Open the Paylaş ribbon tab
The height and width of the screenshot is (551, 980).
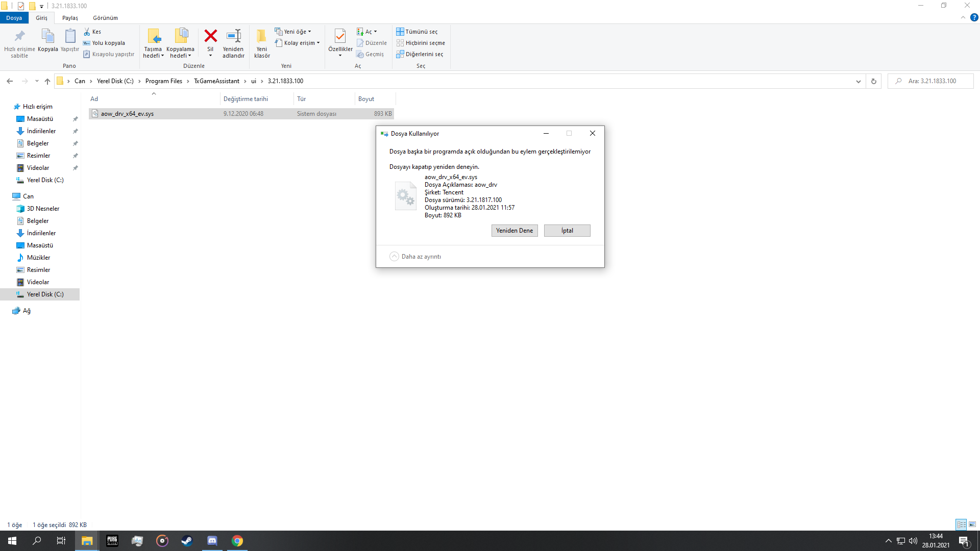pyautogui.click(x=70, y=18)
